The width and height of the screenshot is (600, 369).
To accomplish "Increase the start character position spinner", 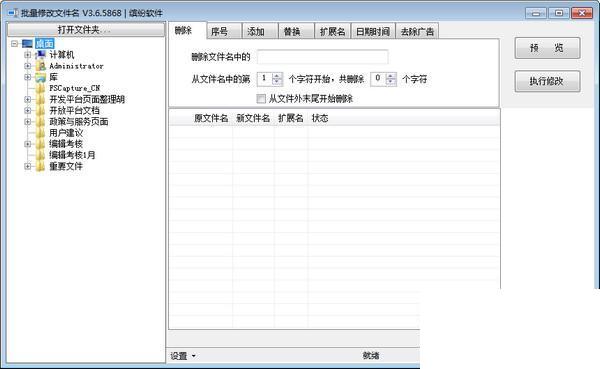I will 277,76.
